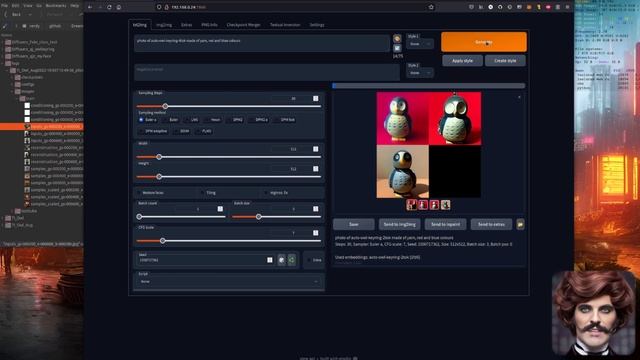Screen dimensions: 640x360
Task: Click the Height slider handle
Action: tap(159, 177)
